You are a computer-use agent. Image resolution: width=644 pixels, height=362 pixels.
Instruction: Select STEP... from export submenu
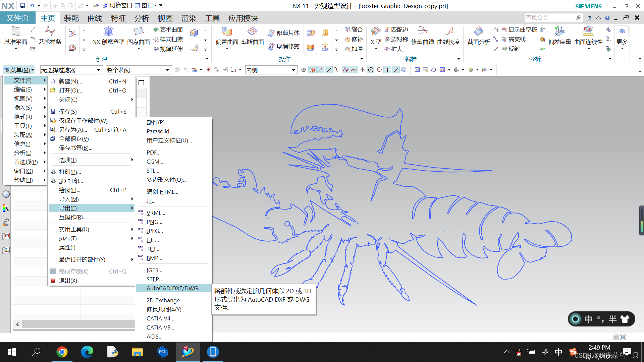pos(155,279)
